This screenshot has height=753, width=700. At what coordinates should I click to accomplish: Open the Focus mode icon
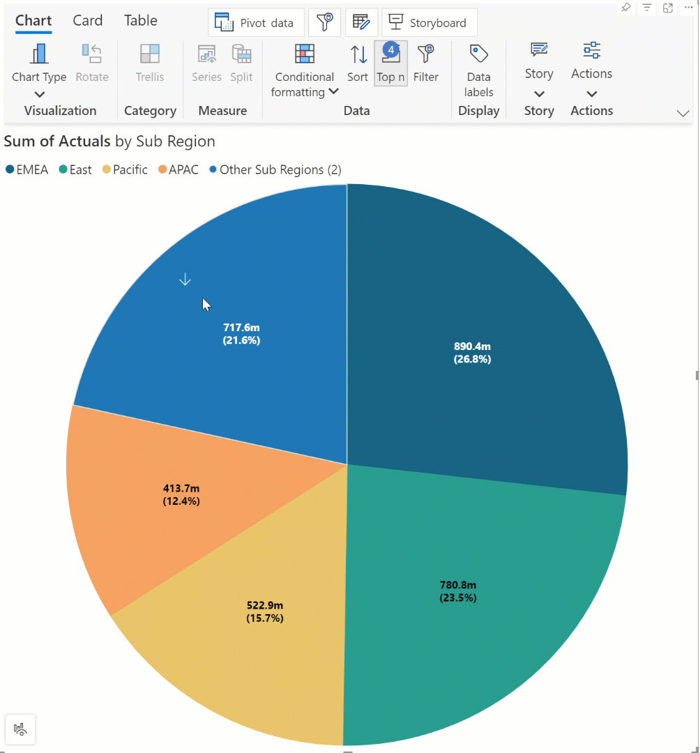pos(668,8)
